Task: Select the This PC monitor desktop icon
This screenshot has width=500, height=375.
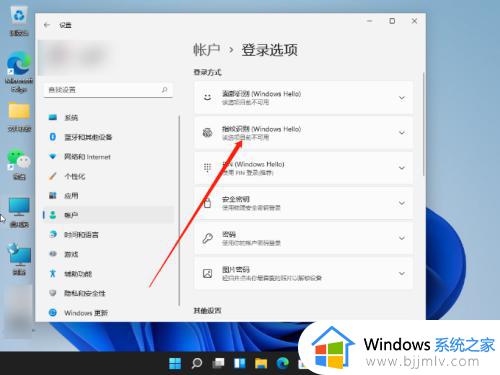Action: (19, 212)
